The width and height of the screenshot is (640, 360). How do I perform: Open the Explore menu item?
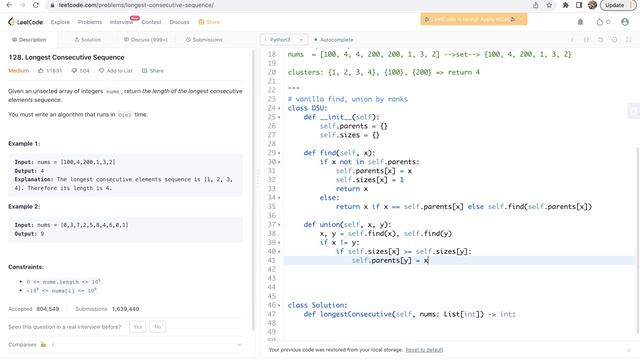click(x=60, y=22)
